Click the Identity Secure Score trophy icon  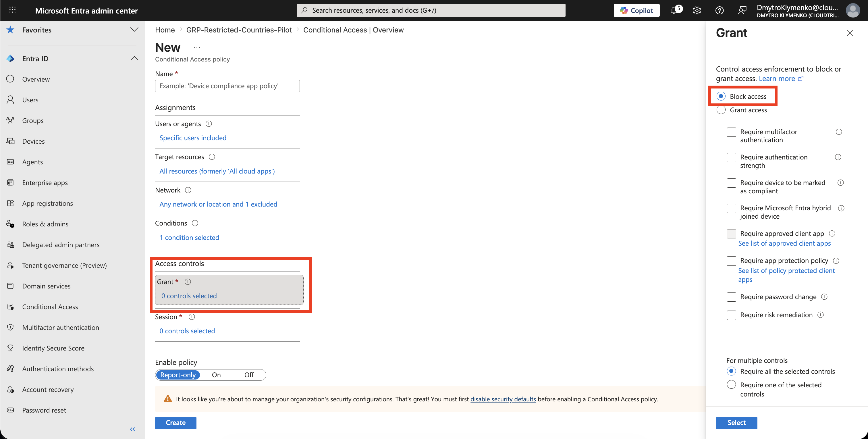pos(10,348)
